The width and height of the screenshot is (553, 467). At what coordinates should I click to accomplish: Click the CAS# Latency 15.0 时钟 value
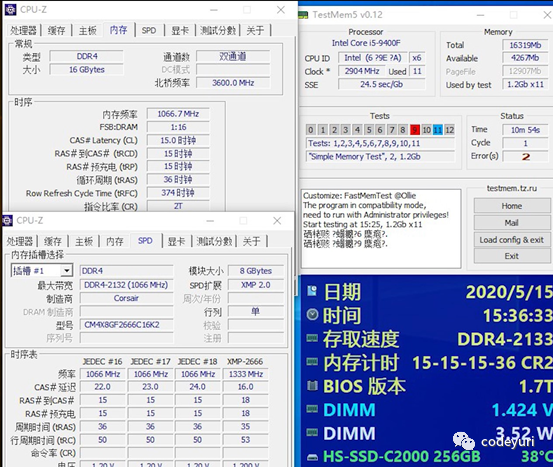tap(178, 140)
